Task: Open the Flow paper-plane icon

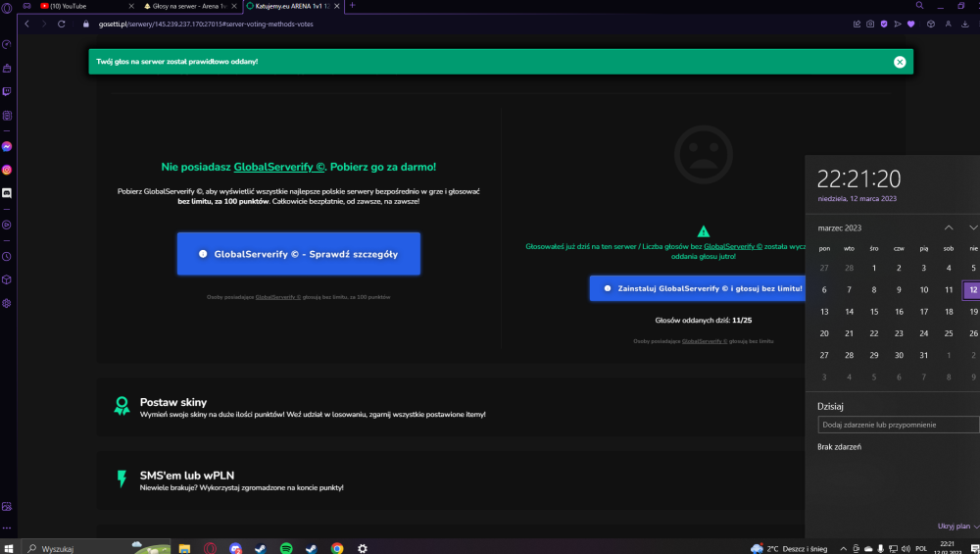Action: tap(898, 24)
